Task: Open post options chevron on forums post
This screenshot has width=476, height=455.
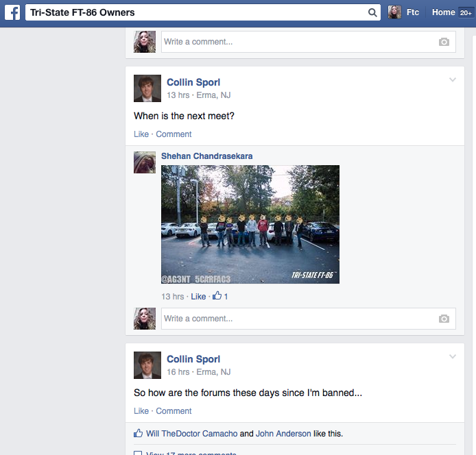Action: pyautogui.click(x=452, y=356)
